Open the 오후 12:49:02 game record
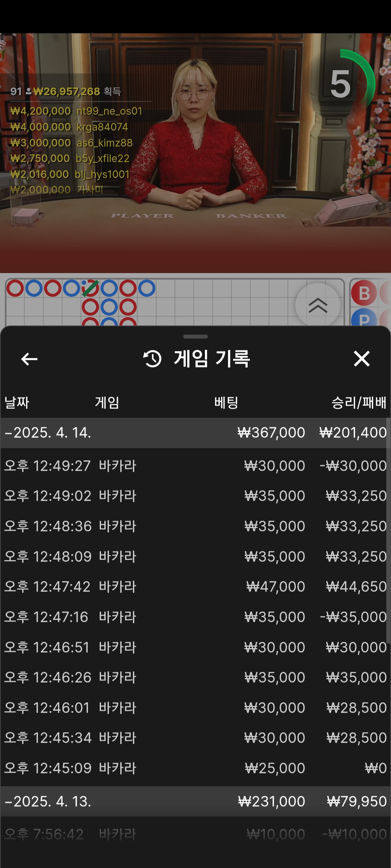Viewport: 391px width, 868px height. tap(195, 496)
